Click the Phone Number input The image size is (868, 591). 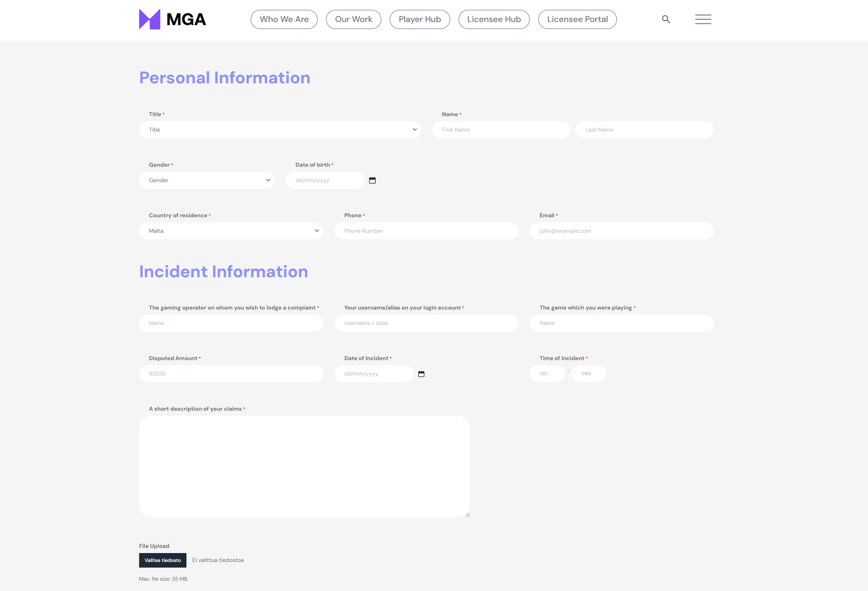426,231
